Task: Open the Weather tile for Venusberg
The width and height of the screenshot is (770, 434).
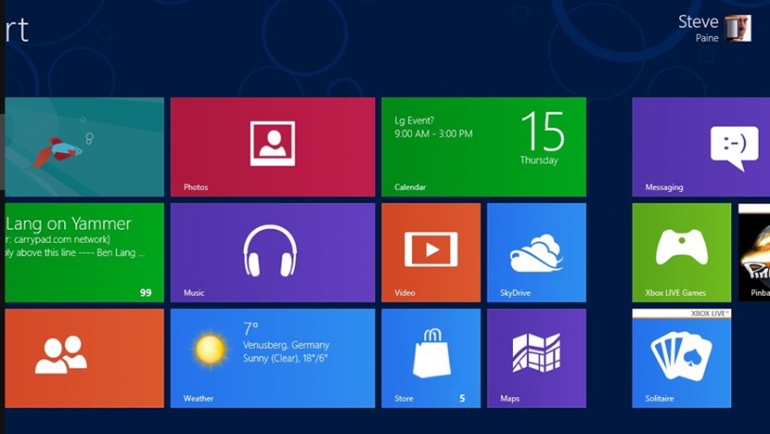Action: (x=273, y=358)
